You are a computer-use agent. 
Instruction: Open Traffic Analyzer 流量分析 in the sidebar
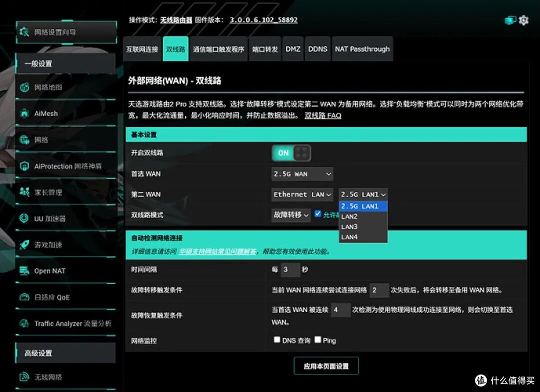(x=65, y=323)
